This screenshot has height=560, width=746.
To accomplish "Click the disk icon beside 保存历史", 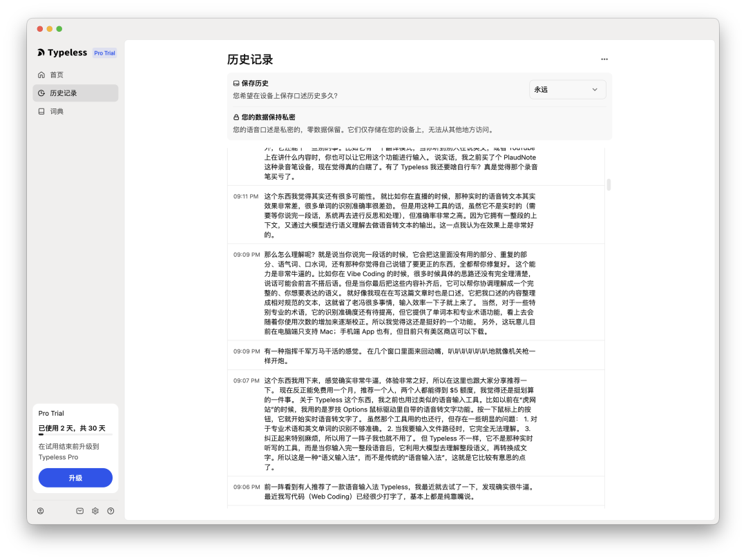I will pos(236,84).
